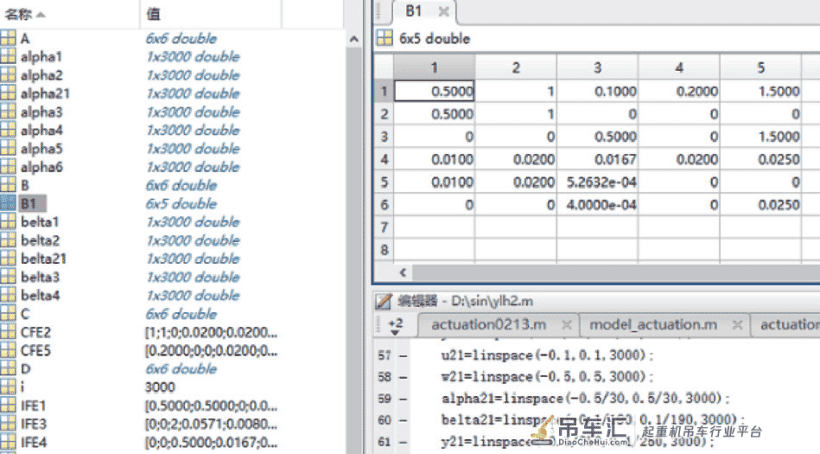
Task: Click the alpha1 variable icon
Action: (x=8, y=56)
